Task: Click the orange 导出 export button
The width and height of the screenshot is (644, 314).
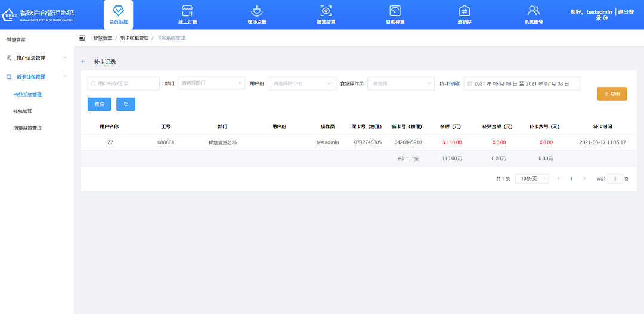Action: pos(611,94)
